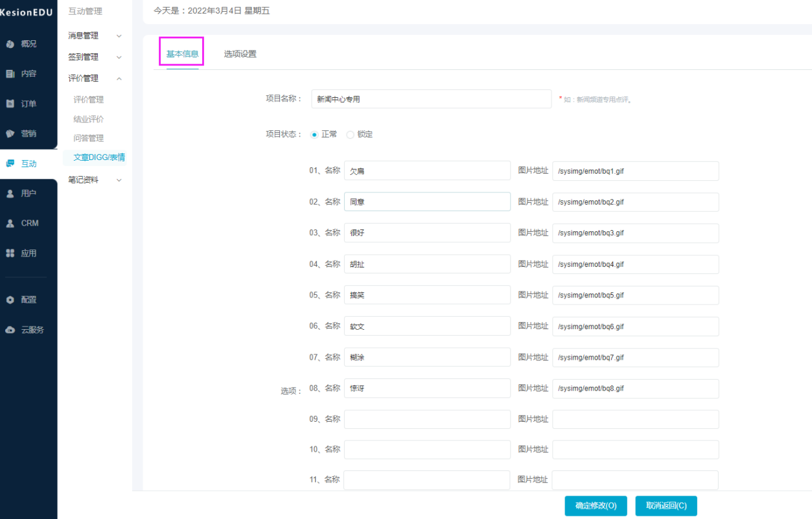Viewport: 812px width, 519px height.
Task: Expand the 笔记资料 menu chevron
Action: (119, 180)
